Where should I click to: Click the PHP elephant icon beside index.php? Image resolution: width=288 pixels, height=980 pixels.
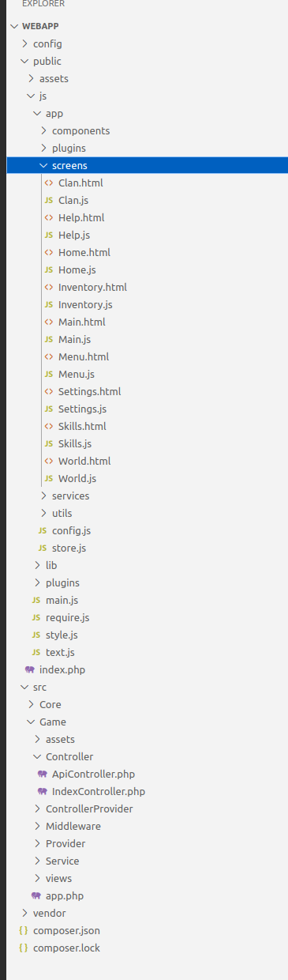click(30, 669)
